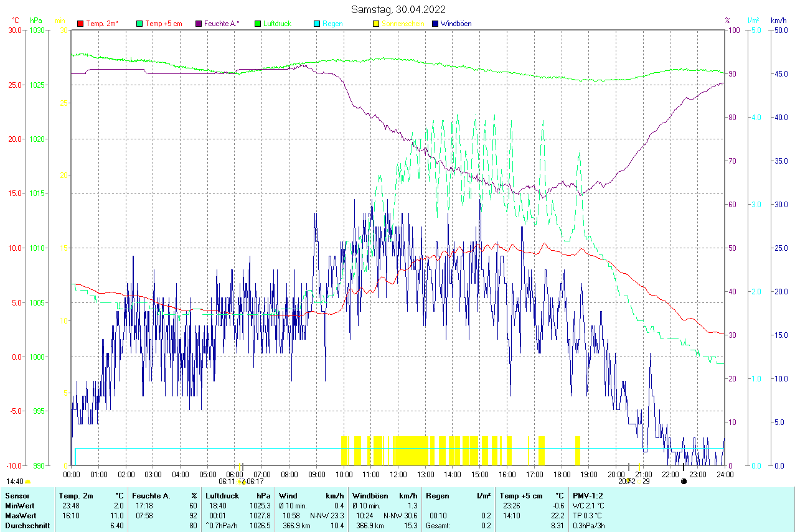Image resolution: width=795 pixels, height=532 pixels.
Task: Click the Windböen legend label
Action: pos(456,24)
